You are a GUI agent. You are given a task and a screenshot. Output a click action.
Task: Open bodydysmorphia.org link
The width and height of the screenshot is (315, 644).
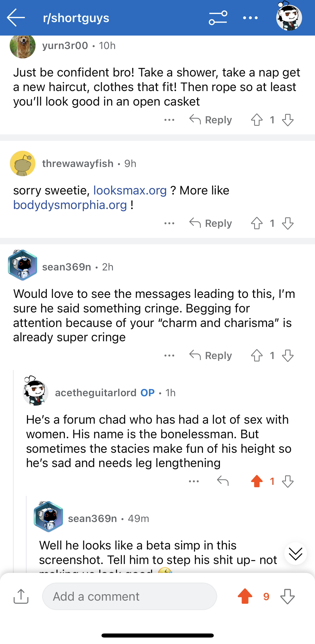coord(70,205)
